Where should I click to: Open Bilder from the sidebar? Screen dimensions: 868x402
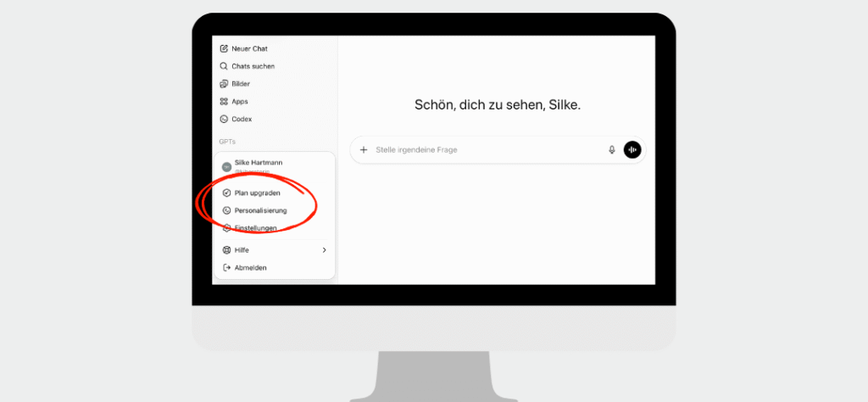point(241,84)
